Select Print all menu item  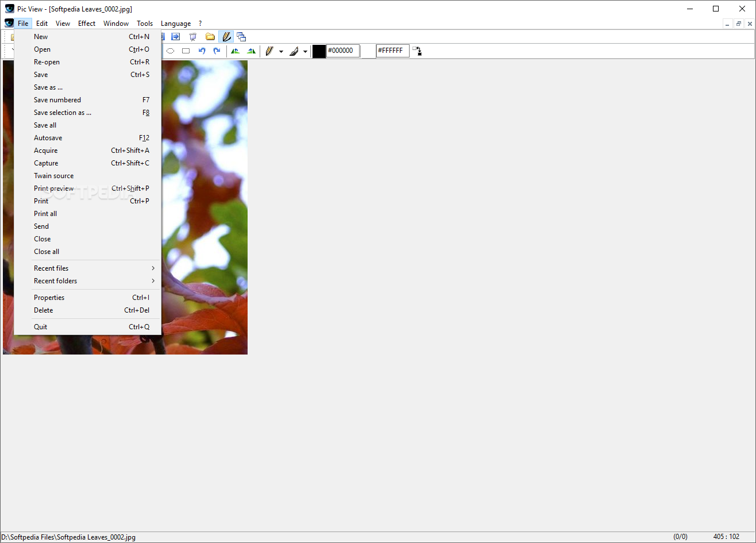click(x=87, y=214)
